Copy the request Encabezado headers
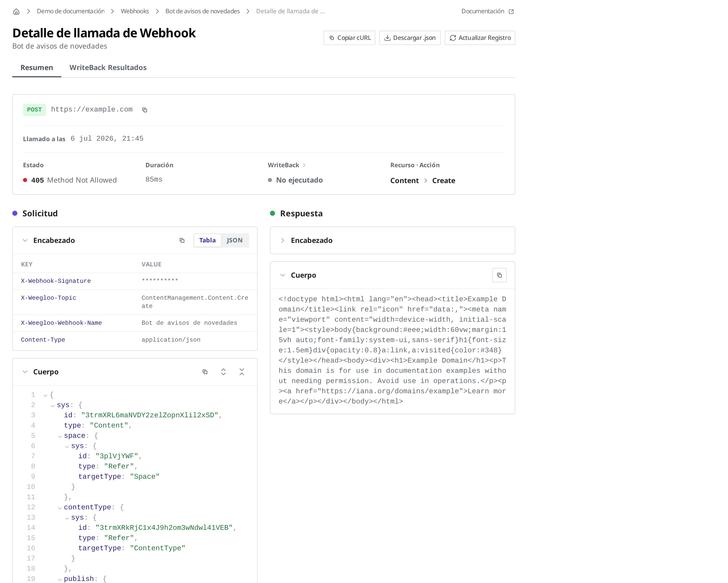This screenshot has width=728, height=583. click(x=182, y=241)
